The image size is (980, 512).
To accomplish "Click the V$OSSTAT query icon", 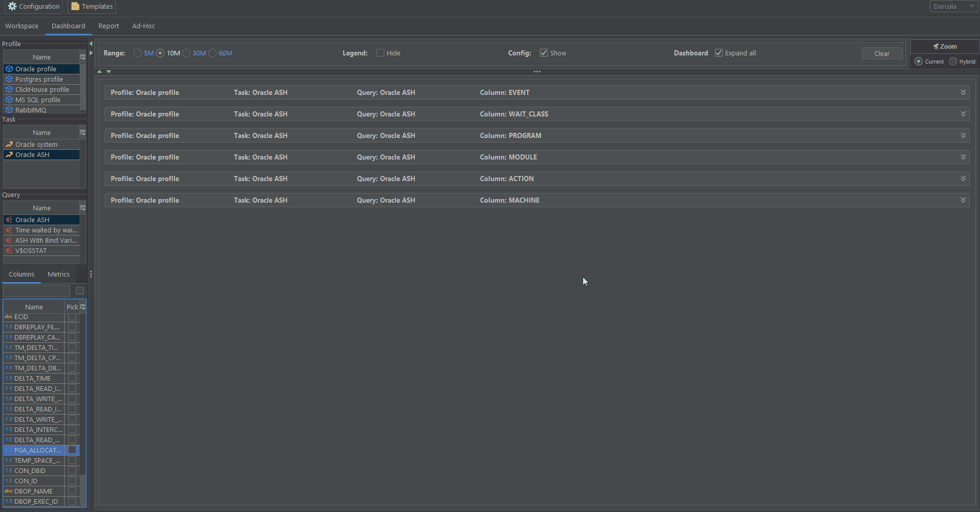I will 9,250.
